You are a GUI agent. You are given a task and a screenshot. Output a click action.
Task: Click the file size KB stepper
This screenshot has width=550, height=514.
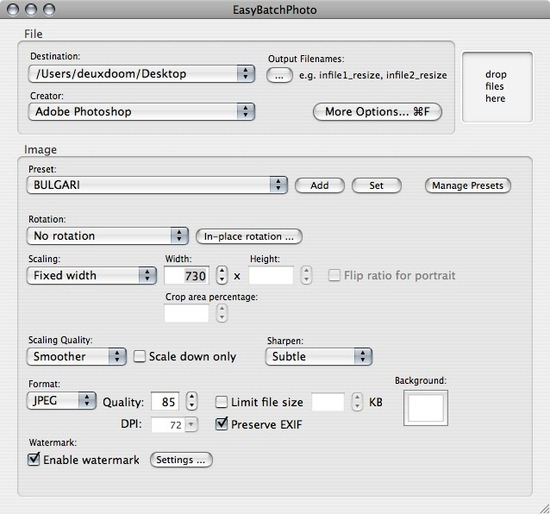[x=357, y=401]
